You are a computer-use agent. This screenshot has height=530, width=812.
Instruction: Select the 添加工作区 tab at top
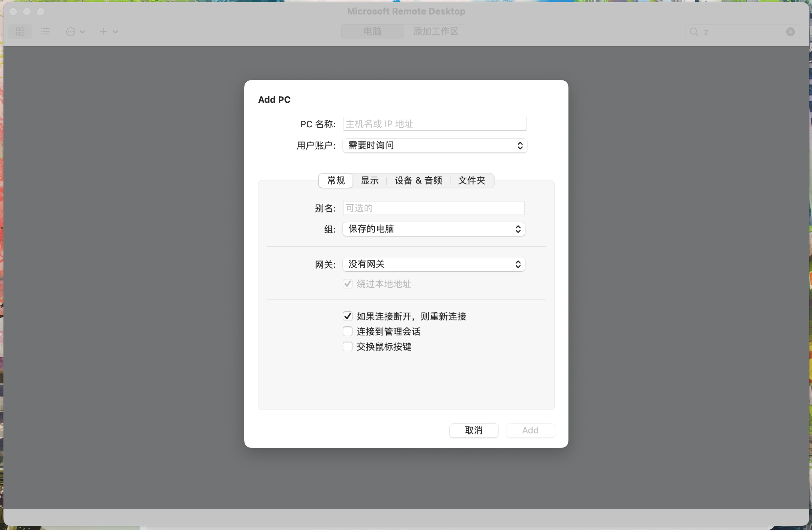click(x=435, y=31)
